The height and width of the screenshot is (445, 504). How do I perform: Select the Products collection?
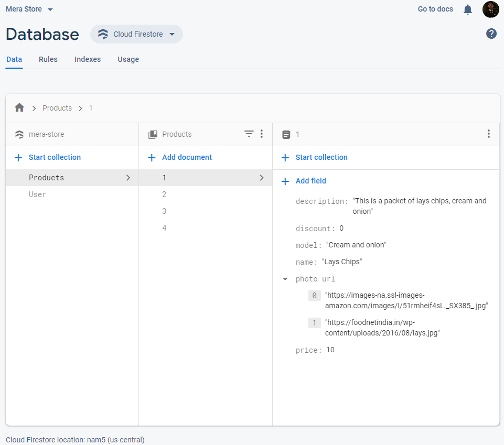72,178
